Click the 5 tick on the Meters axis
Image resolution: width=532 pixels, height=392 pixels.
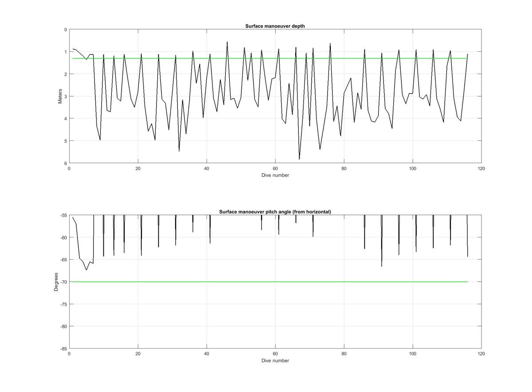click(x=66, y=141)
